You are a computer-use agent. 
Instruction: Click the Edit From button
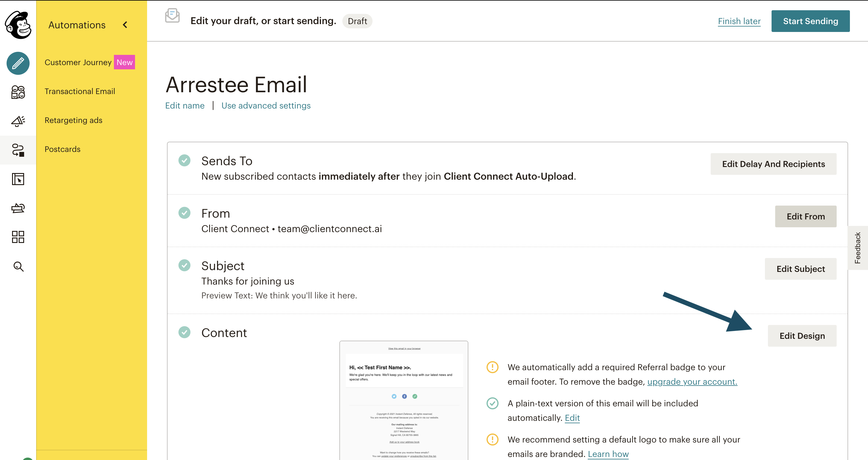pos(806,216)
